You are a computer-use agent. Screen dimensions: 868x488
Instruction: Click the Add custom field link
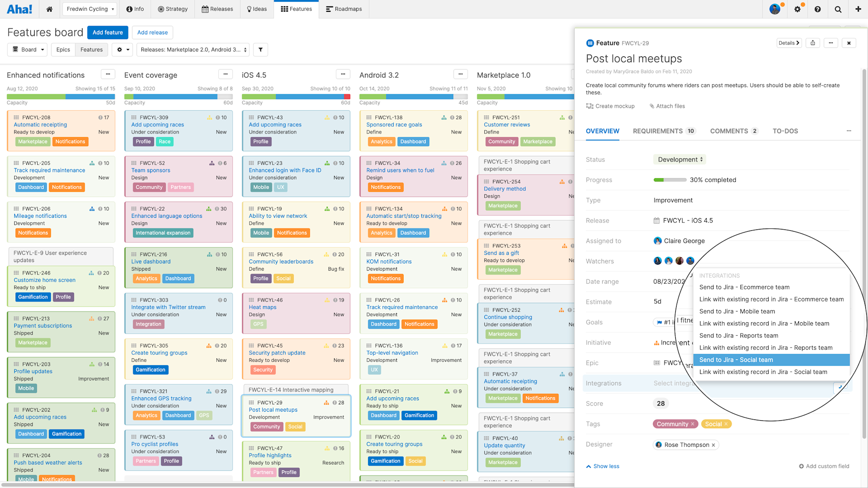coord(827,466)
